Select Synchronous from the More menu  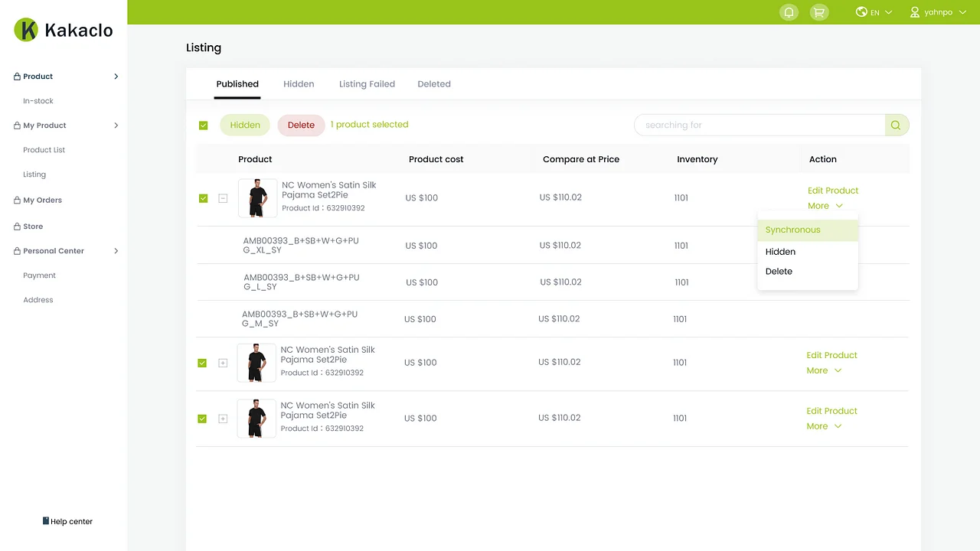tap(792, 230)
